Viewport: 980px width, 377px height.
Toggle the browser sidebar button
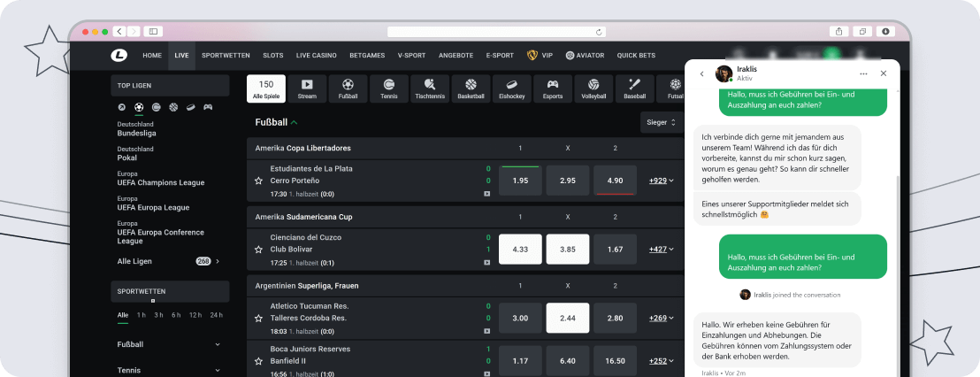click(x=153, y=31)
